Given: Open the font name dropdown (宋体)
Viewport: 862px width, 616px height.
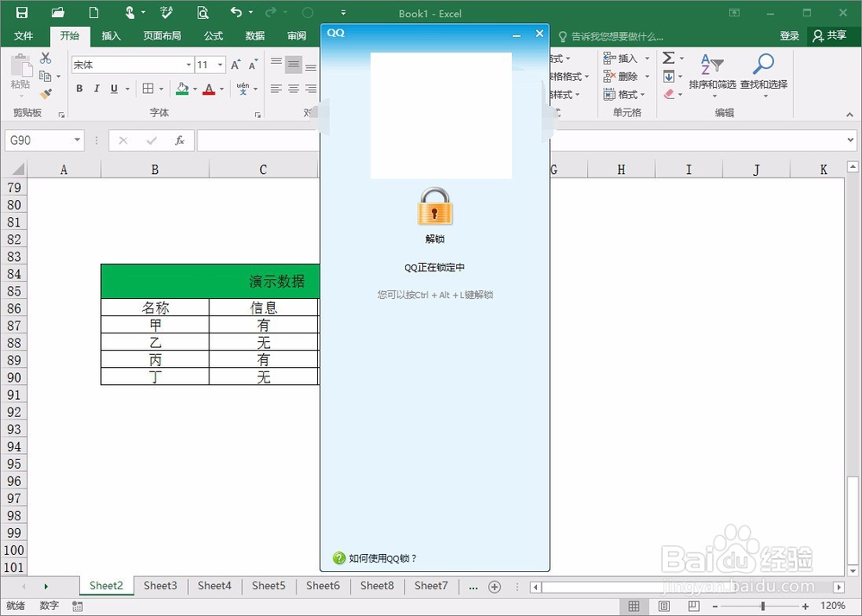Looking at the screenshot, I should [189, 65].
